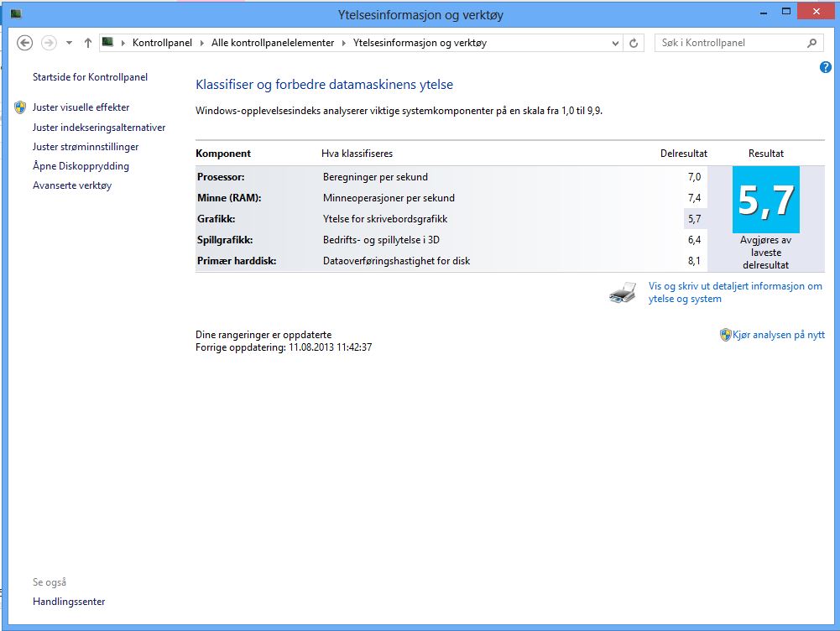840x631 pixels.
Task: Open Vis og skriv ut detaljert informasjon link
Action: [x=735, y=293]
